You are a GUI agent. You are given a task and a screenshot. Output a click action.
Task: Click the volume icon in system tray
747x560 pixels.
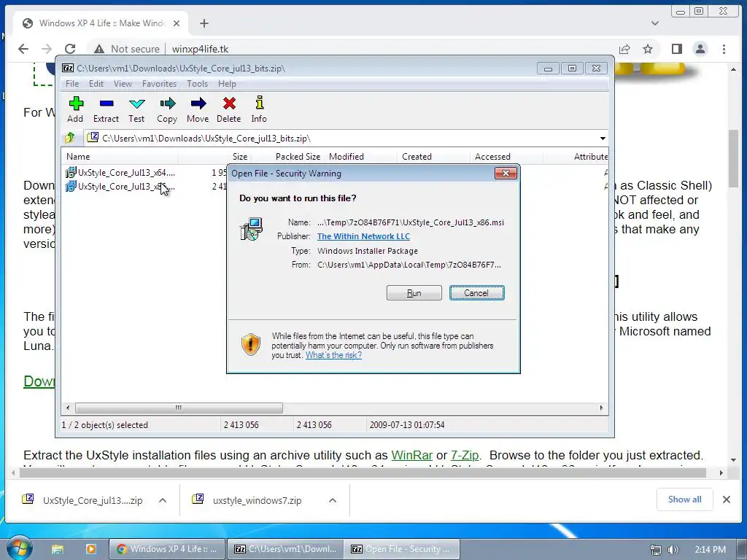pyautogui.click(x=673, y=550)
